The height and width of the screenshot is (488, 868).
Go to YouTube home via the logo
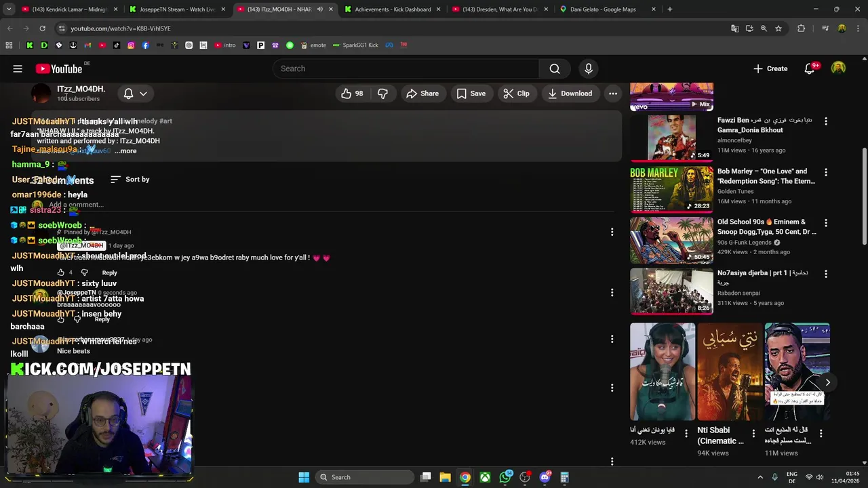59,68
